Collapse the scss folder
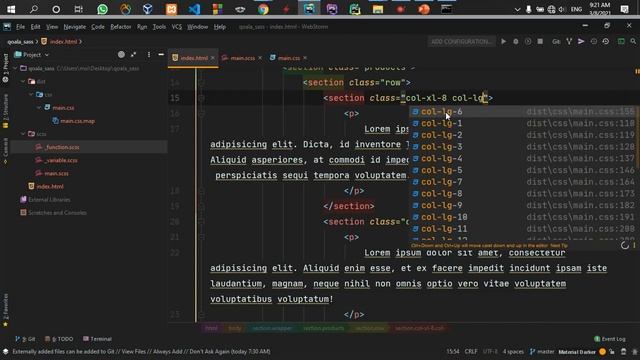 [23, 133]
